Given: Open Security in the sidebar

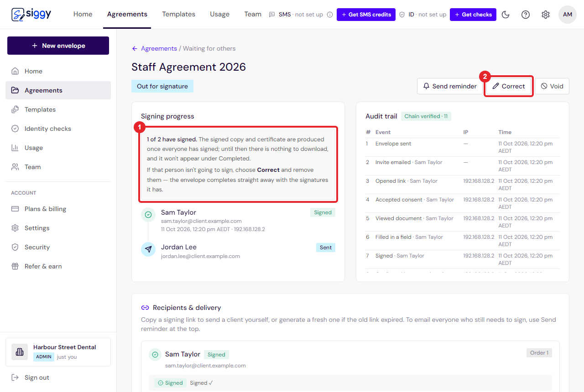Looking at the screenshot, I should (x=58, y=247).
